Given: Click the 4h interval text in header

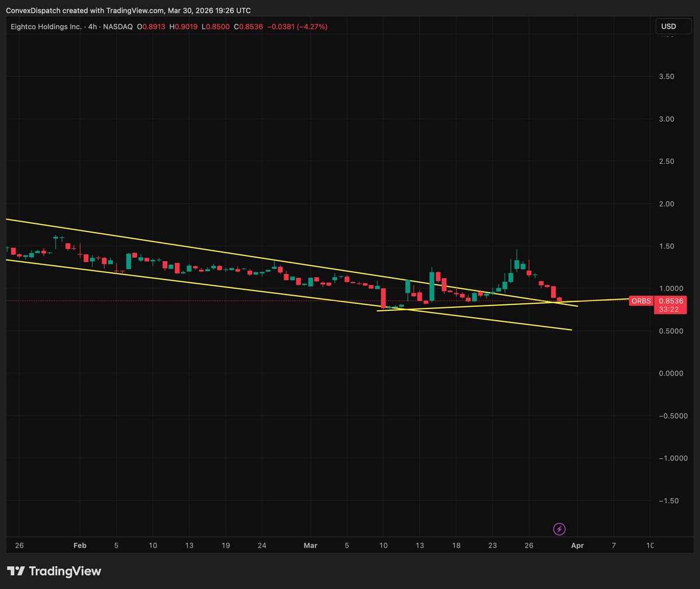Looking at the screenshot, I should (x=92, y=27).
